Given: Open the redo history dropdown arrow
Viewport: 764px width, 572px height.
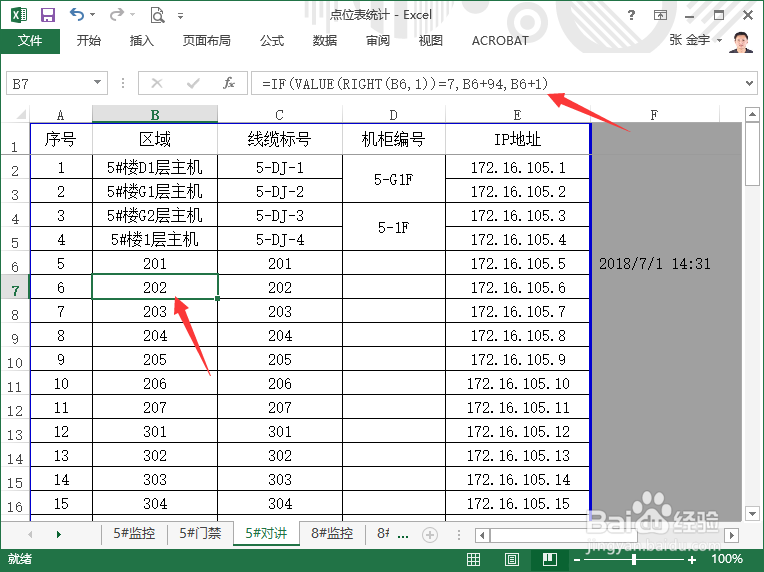Looking at the screenshot, I should click(x=133, y=15).
